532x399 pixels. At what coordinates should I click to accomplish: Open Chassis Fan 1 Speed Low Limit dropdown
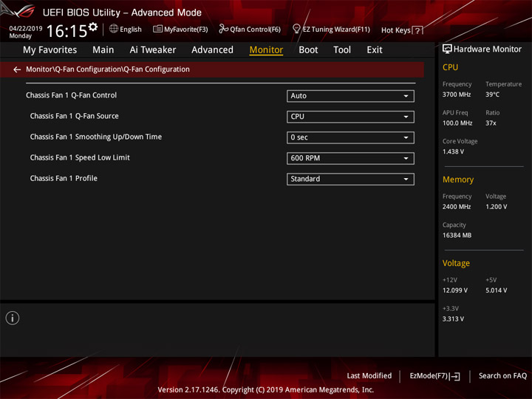click(350, 158)
